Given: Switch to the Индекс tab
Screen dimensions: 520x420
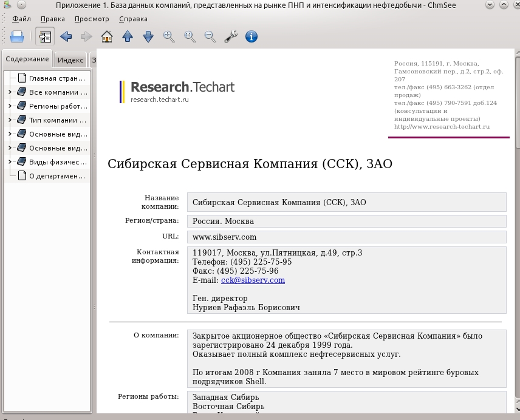Looking at the screenshot, I should pyautogui.click(x=70, y=60).
